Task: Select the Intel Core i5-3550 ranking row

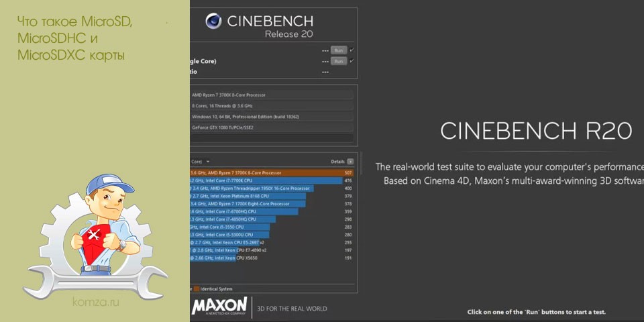Action: [271, 227]
